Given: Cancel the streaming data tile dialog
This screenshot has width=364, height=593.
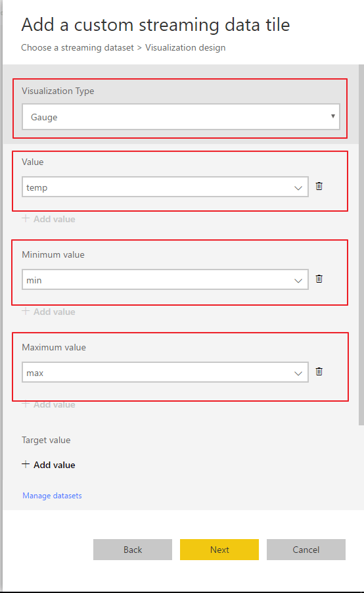Looking at the screenshot, I should click(x=306, y=550).
